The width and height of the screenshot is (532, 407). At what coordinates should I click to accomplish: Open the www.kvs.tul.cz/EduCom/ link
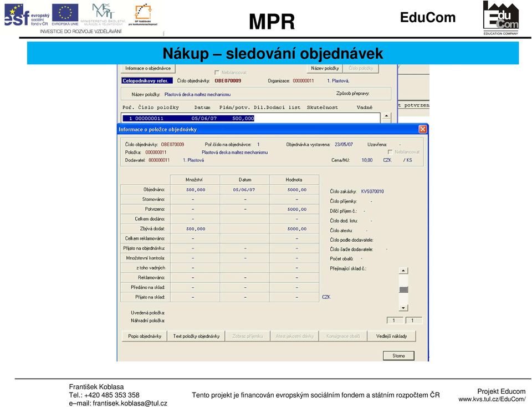coord(492,400)
